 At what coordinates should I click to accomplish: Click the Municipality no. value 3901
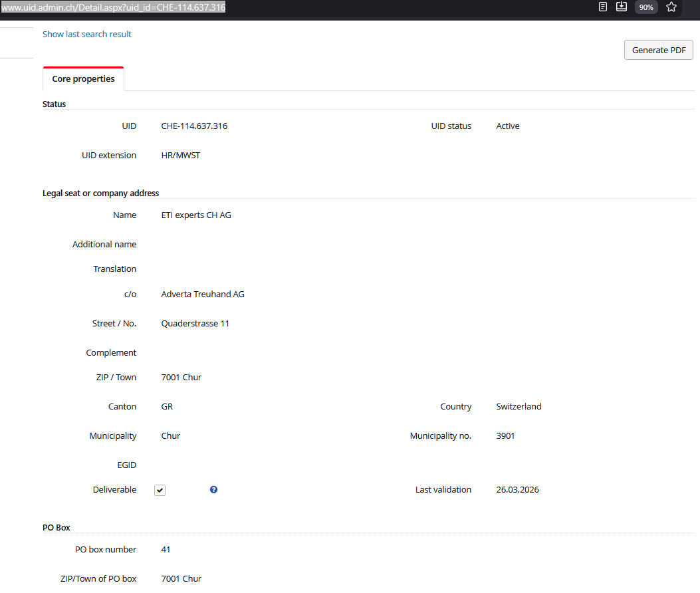pos(505,435)
